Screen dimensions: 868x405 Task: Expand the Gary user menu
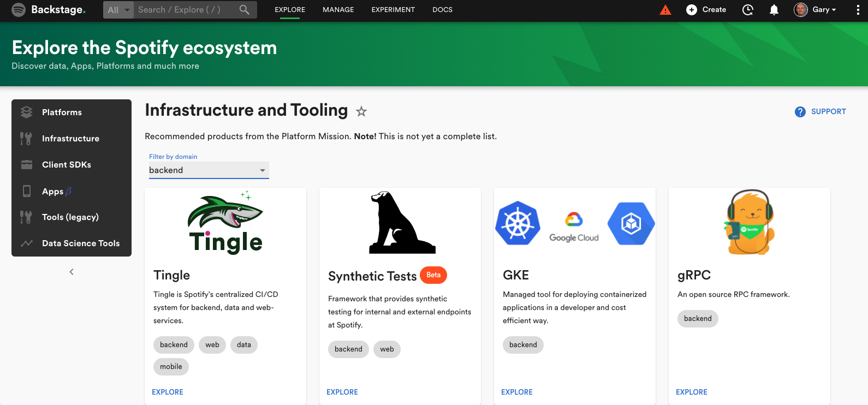coord(824,10)
